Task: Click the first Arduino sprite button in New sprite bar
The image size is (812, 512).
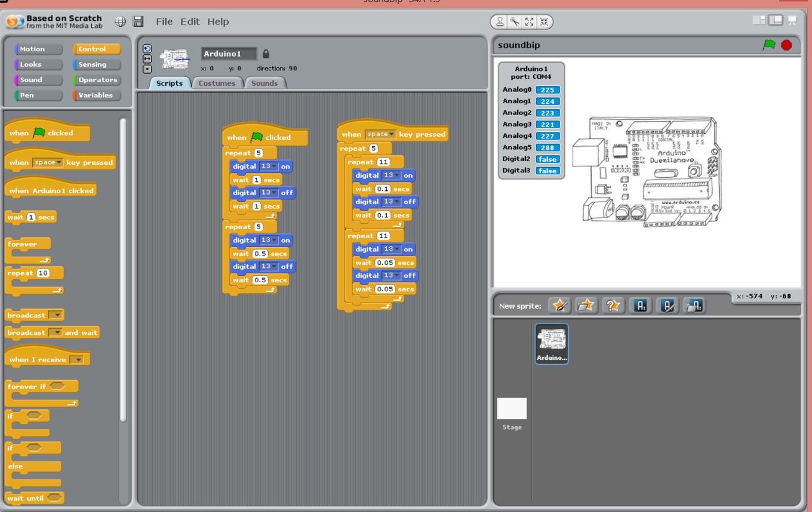Action: click(640, 306)
